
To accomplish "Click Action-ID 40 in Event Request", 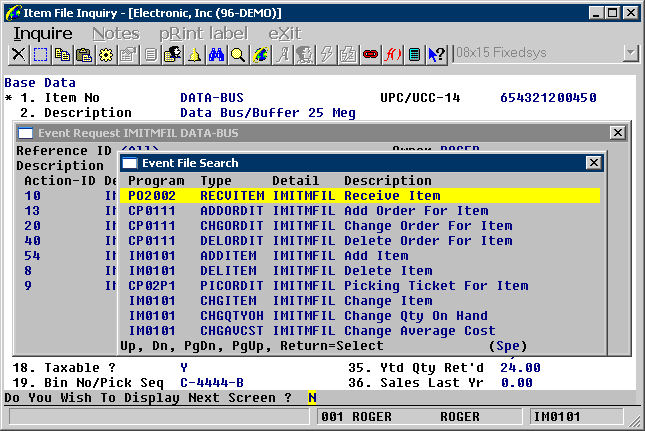I will (32, 241).
